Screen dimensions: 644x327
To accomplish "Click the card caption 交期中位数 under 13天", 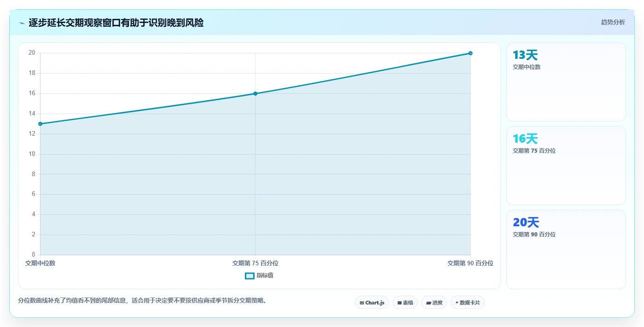I will click(x=527, y=67).
